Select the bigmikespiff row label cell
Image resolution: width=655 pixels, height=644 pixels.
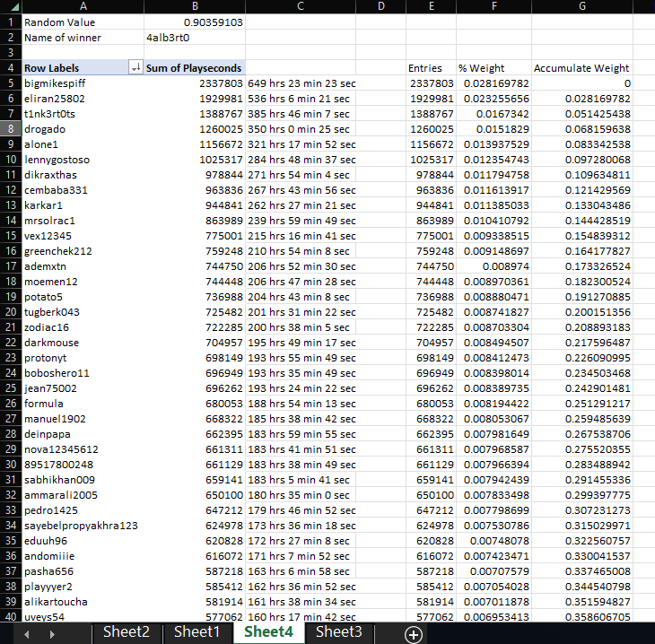(x=82, y=83)
